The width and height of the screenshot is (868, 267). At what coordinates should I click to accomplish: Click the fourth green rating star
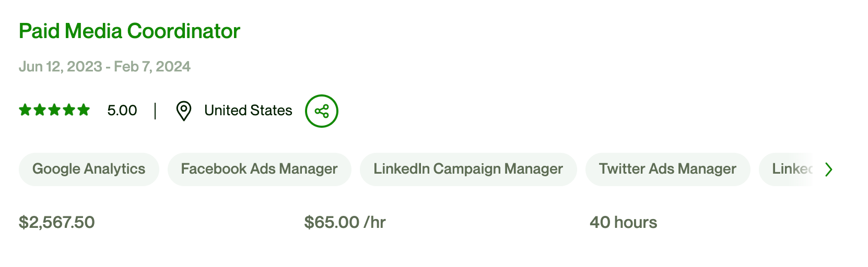[69, 110]
